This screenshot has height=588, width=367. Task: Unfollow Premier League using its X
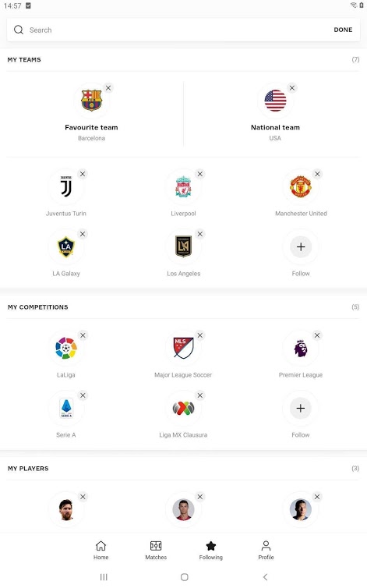(x=317, y=335)
